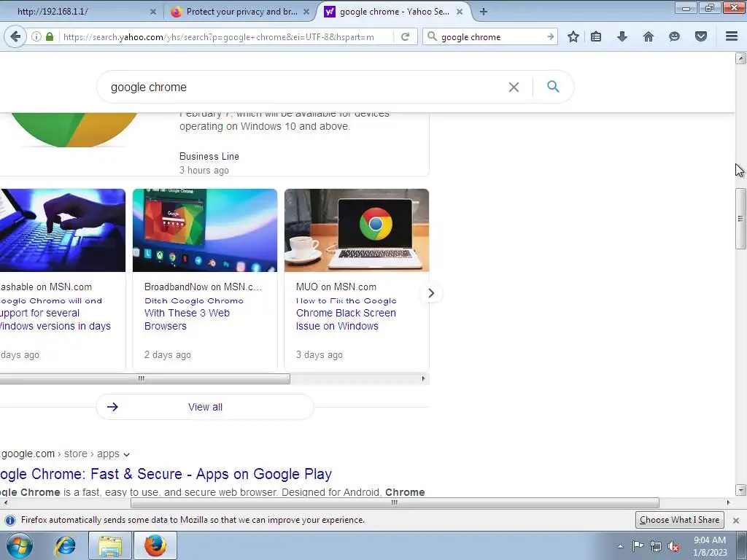Viewport: 747px width, 560px height.
Task: Show hidden system tray icons
Action: point(620,546)
